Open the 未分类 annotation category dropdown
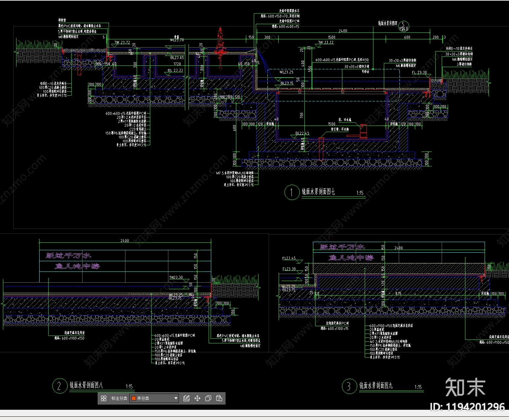509x420 pixels. point(154,398)
